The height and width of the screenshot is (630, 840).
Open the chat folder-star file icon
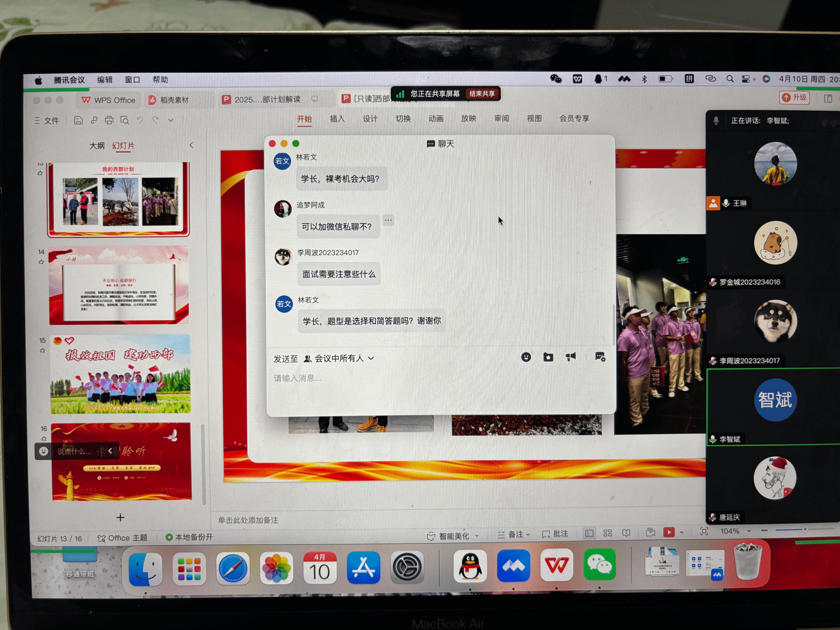[x=548, y=357]
